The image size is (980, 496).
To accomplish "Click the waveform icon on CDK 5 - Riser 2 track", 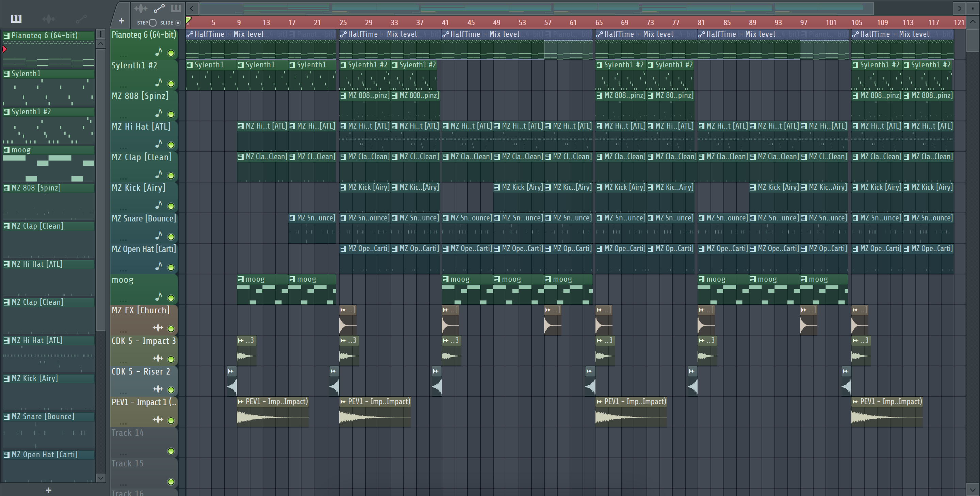I will pos(158,389).
